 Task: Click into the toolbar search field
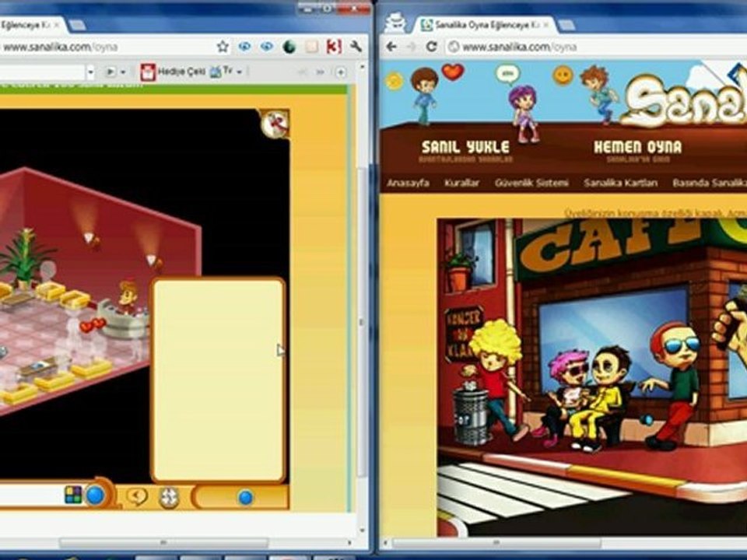click(x=42, y=72)
